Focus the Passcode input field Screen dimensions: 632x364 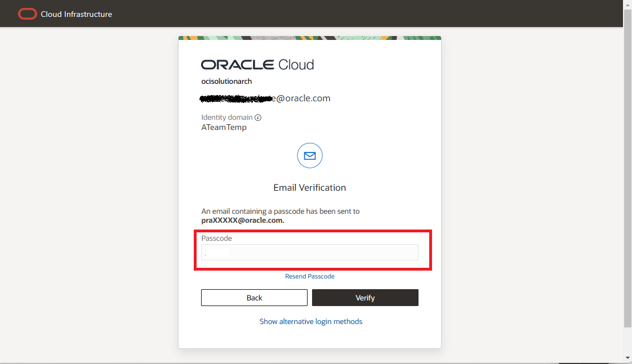pyautogui.click(x=310, y=253)
